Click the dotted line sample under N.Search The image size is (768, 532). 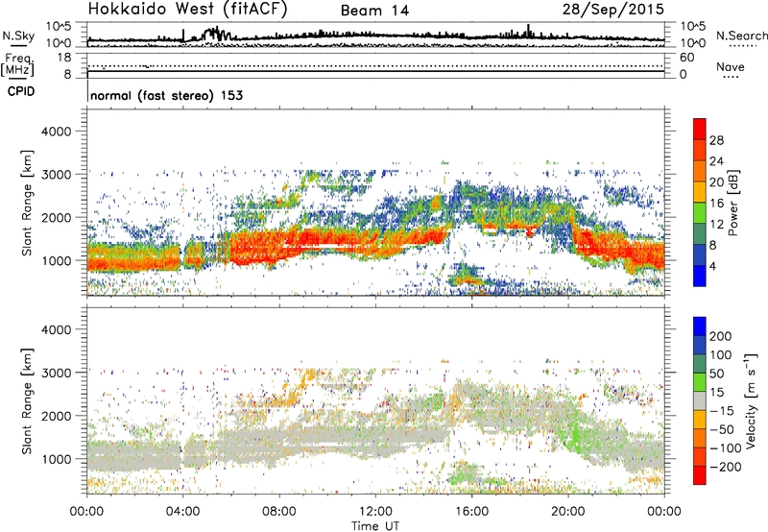pos(742,45)
